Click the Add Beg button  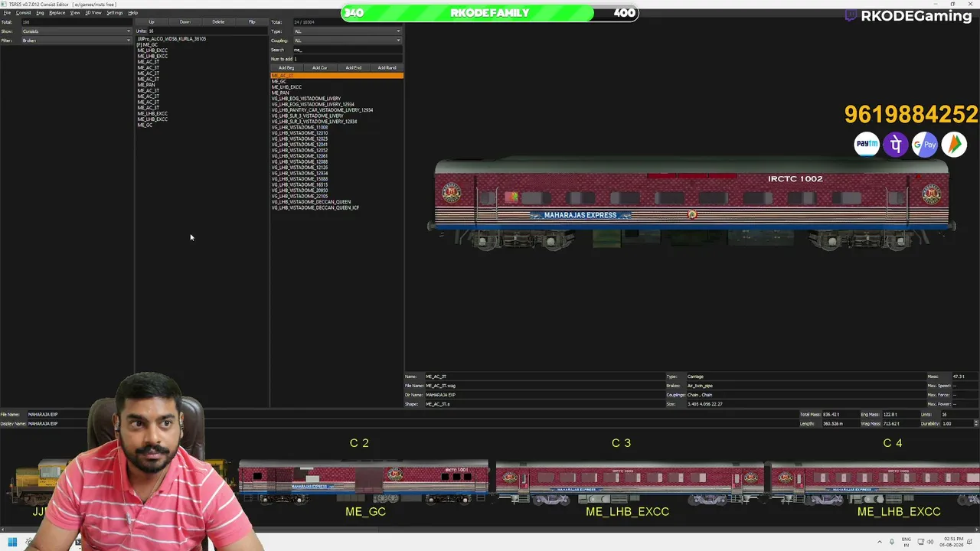point(286,68)
